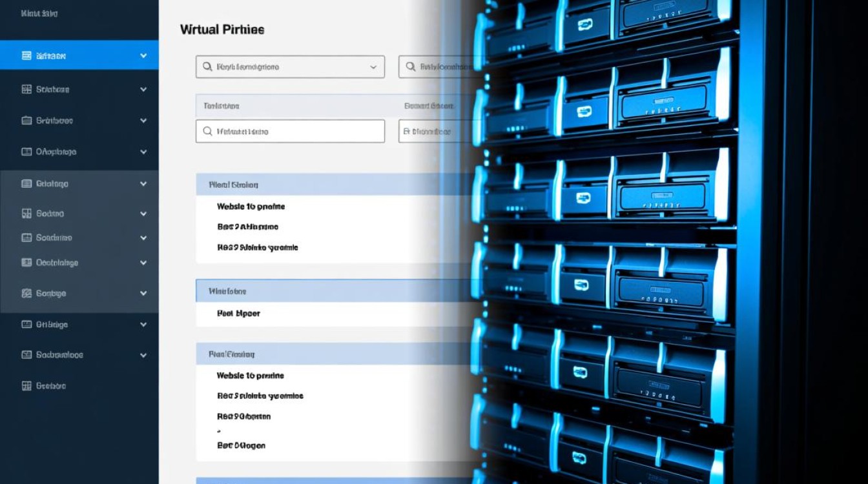Click the magnifier icon in the lower-left search field

207,131
